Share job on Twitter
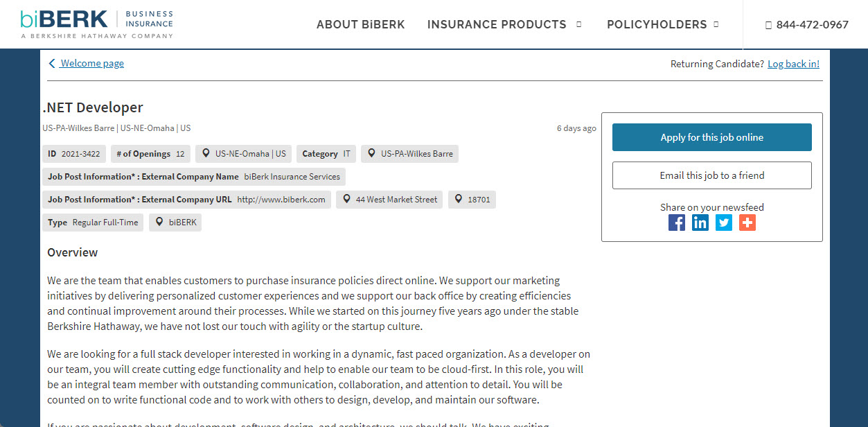The height and width of the screenshot is (427, 868). [724, 223]
